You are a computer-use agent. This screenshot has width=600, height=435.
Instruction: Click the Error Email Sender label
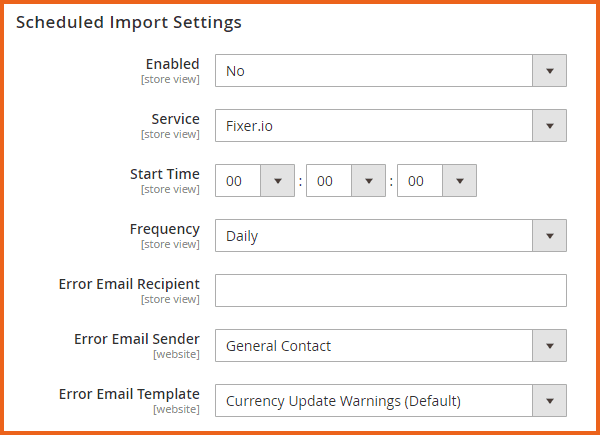(137, 339)
